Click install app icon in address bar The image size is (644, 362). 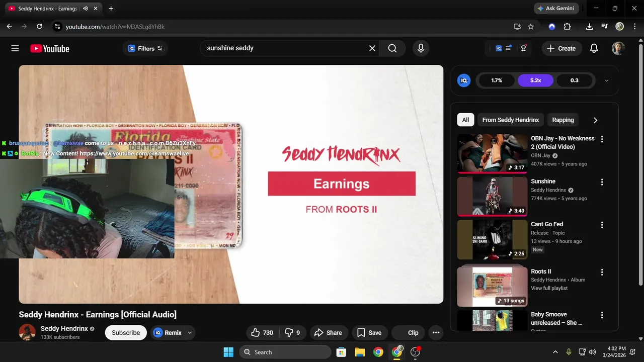point(517,27)
